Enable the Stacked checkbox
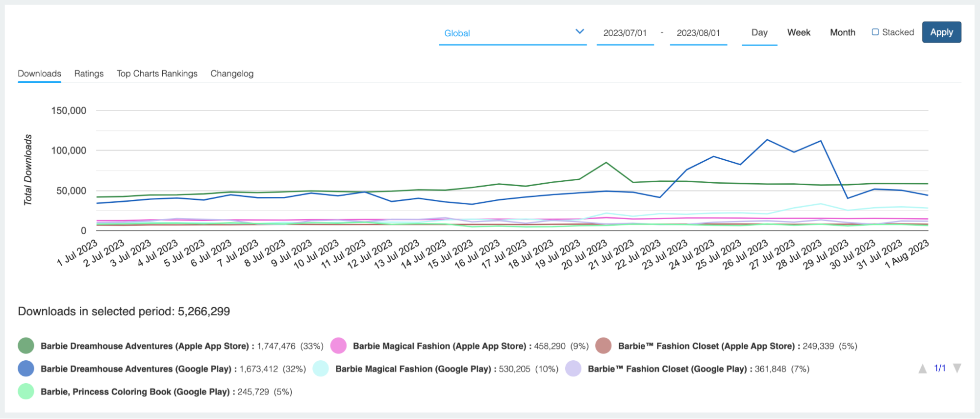Screen dimensions: 980x419 tap(875, 32)
